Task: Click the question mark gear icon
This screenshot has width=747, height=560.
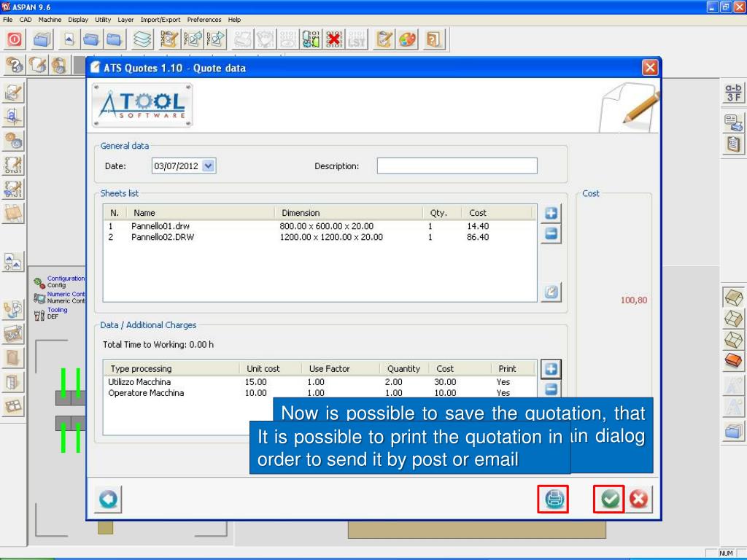Action: coord(15,65)
